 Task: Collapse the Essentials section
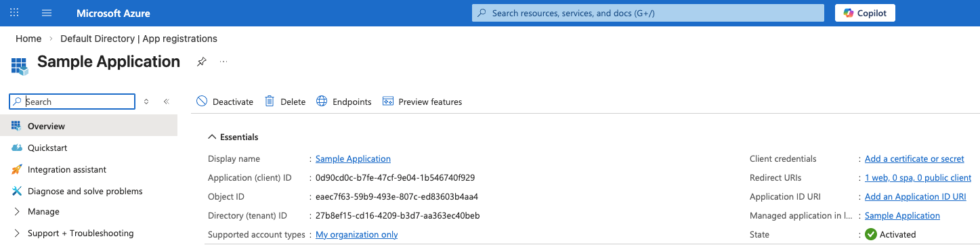[x=234, y=137]
